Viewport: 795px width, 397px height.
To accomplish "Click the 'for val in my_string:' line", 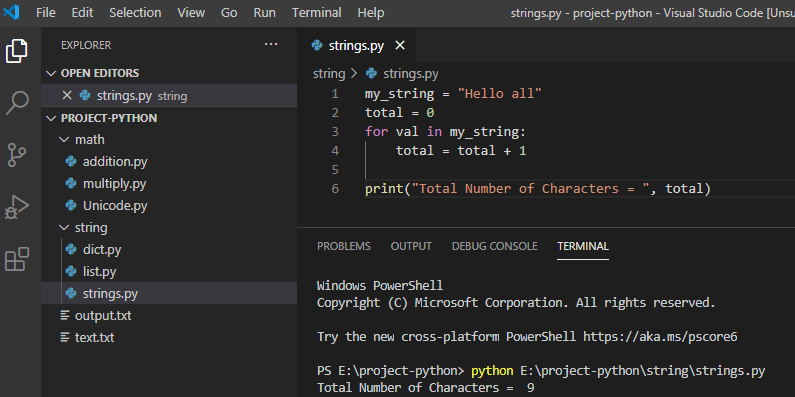I will (446, 132).
